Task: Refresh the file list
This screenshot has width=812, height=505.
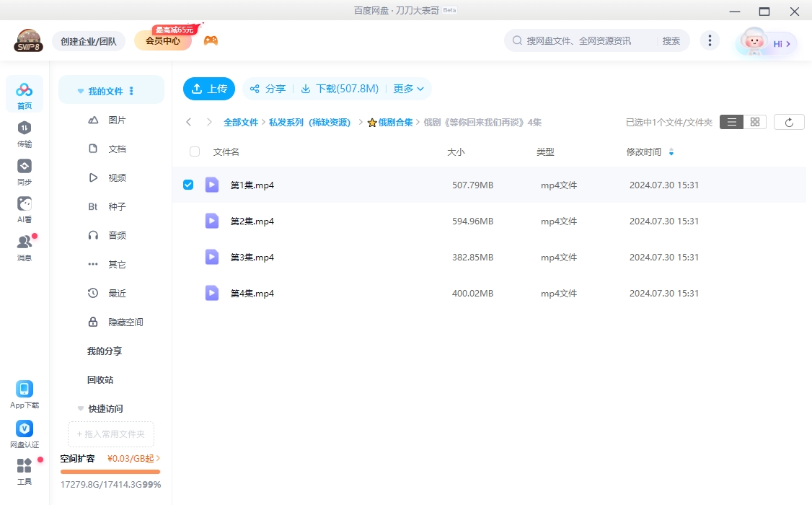Action: coord(788,121)
